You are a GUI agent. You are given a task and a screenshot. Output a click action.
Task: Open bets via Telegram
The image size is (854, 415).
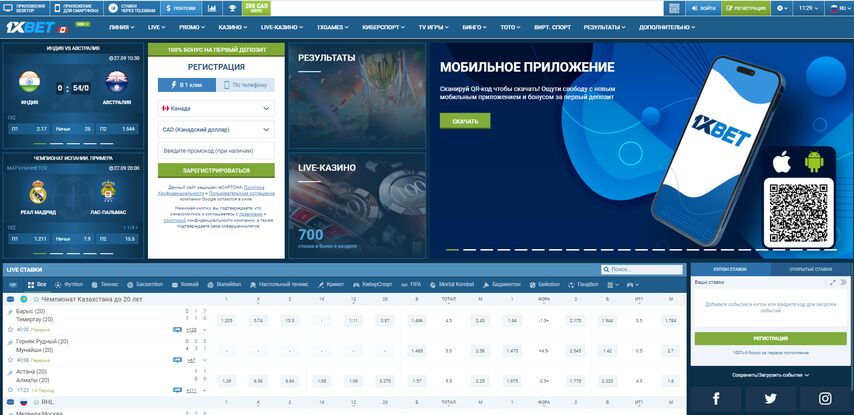click(133, 8)
